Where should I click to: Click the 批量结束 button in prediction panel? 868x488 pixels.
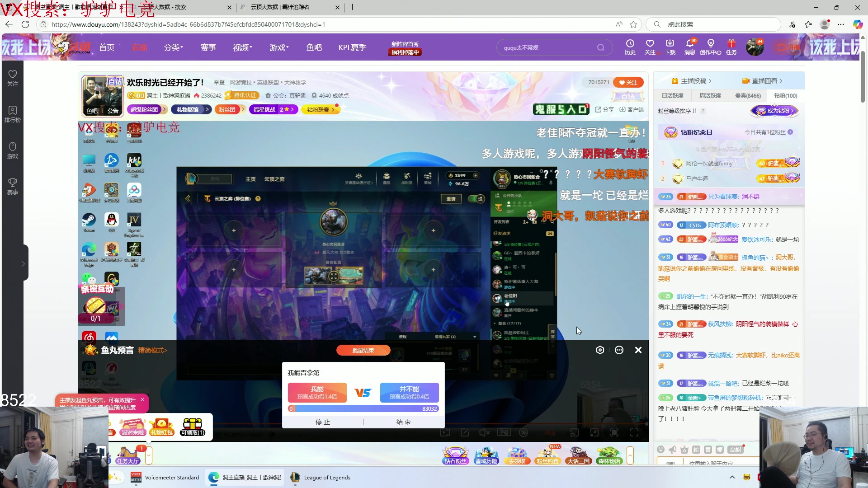(x=363, y=350)
